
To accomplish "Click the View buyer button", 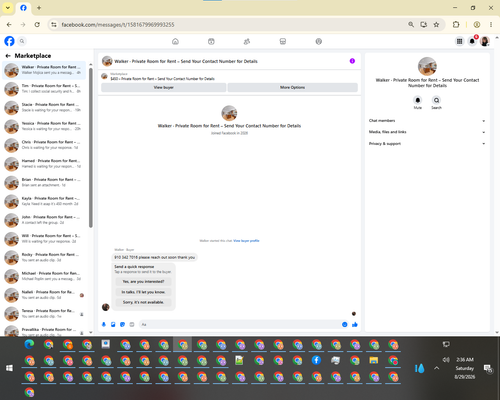I will [x=164, y=87].
